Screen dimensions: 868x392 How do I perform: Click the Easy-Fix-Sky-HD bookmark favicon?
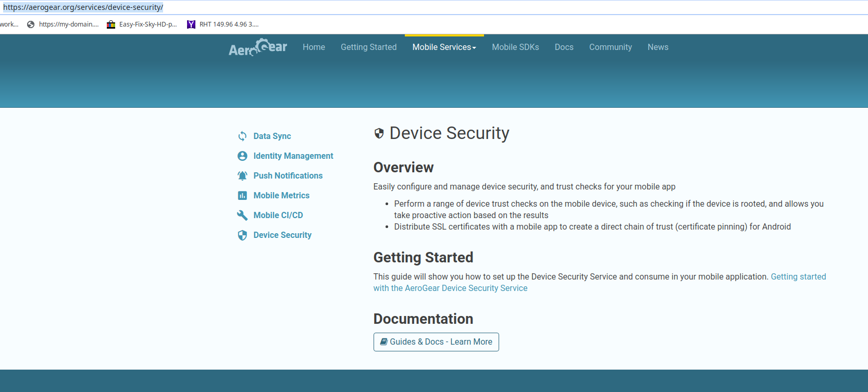point(111,24)
